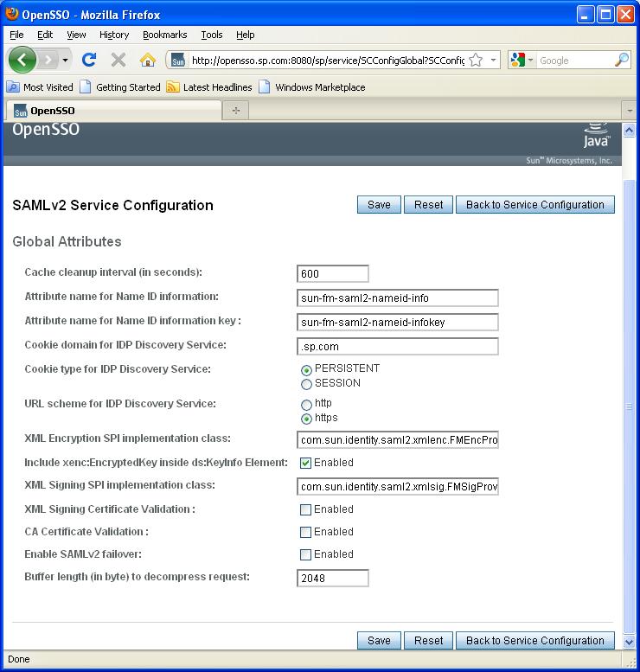This screenshot has height=672, width=640.
Task: Open a new tab with the plus button
Action: pyautogui.click(x=236, y=111)
